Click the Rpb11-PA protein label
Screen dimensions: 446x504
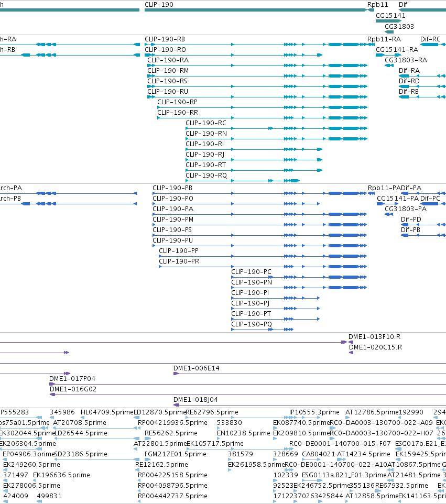[x=384, y=188]
